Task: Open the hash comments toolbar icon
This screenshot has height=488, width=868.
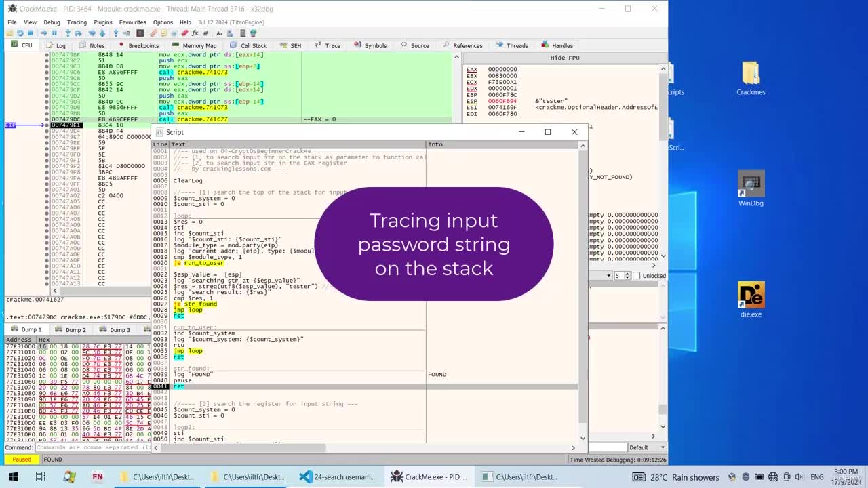Action: click(205, 33)
